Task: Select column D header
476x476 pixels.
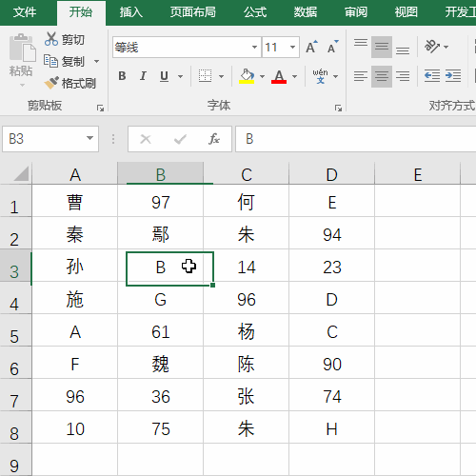Action: click(x=332, y=174)
